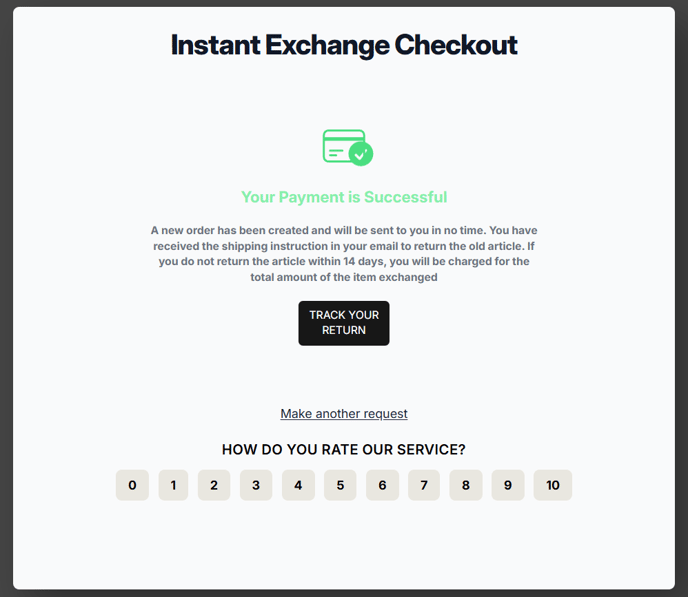
Task: Click the return instructions paragraph text
Action: 344,254
